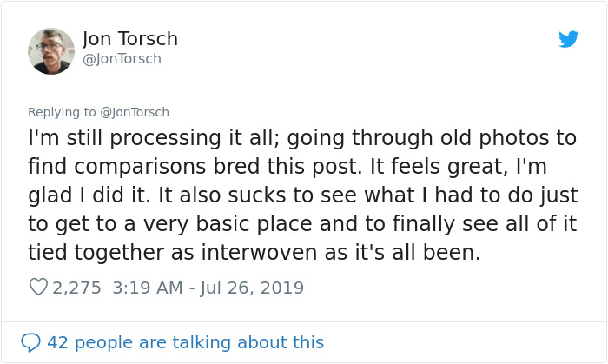Open the @JonTorsch handle below the name

coord(122,59)
